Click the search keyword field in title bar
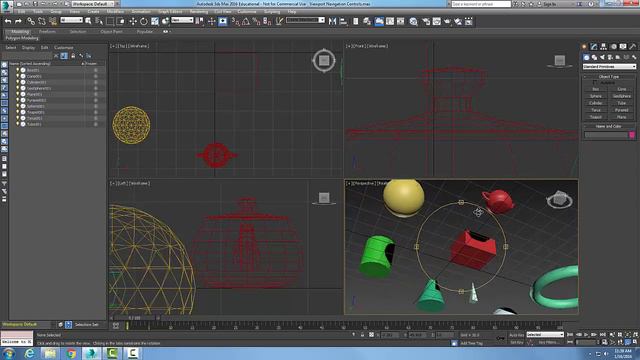 480,4
